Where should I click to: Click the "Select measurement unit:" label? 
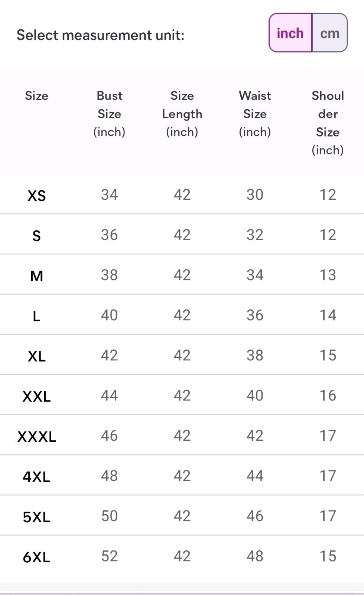pyautogui.click(x=100, y=35)
